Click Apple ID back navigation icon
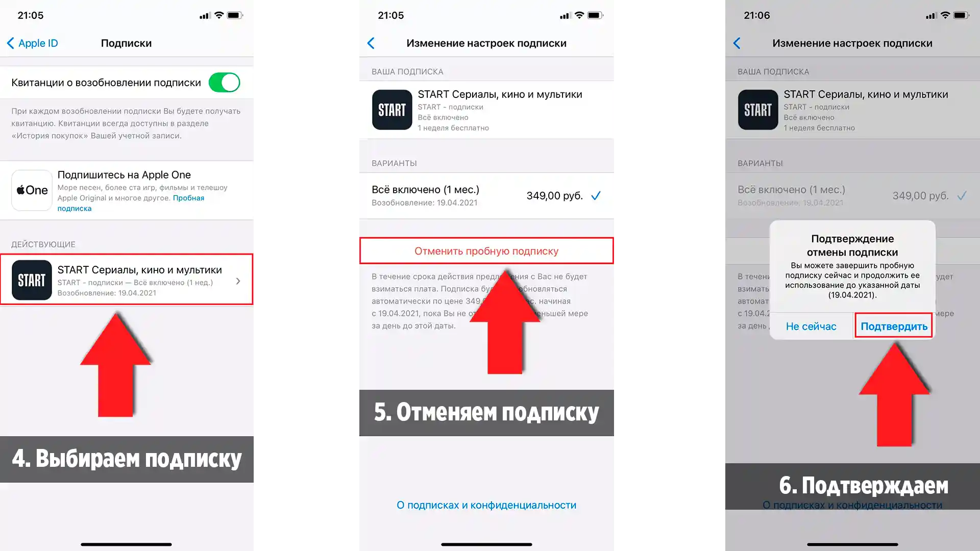980x551 pixels. point(11,42)
